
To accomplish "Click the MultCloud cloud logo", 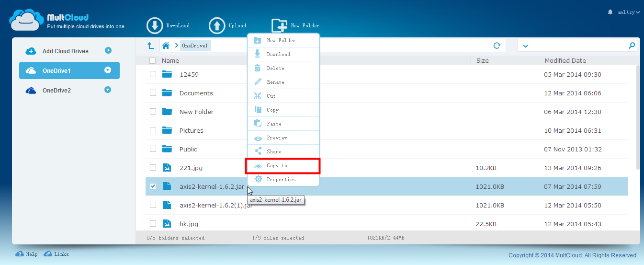I will (x=27, y=20).
